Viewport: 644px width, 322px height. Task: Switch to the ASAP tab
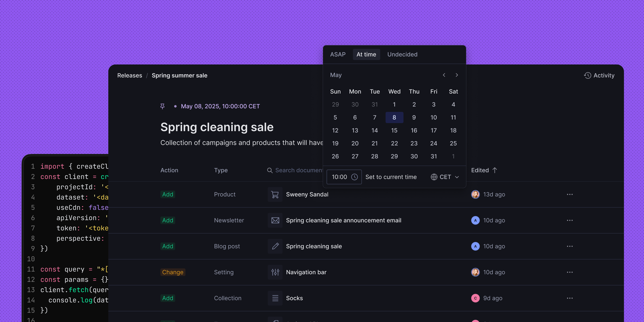[x=338, y=54]
